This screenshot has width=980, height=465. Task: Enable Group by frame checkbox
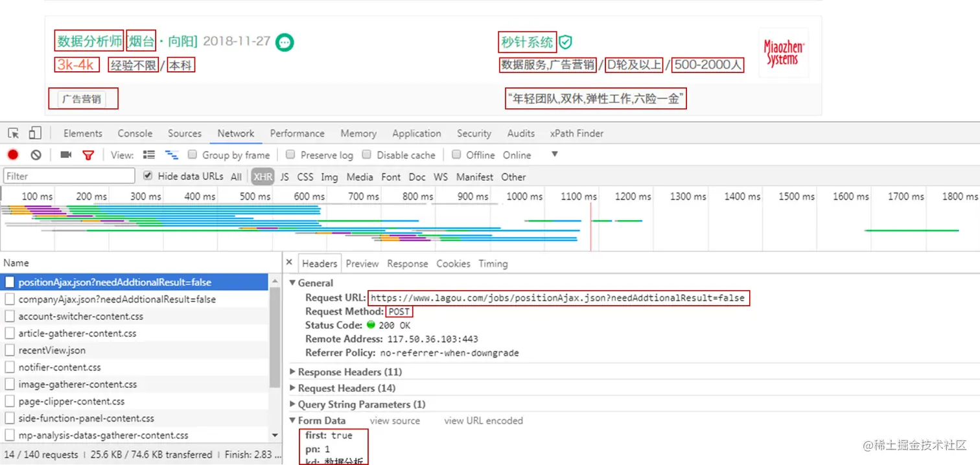(192, 155)
